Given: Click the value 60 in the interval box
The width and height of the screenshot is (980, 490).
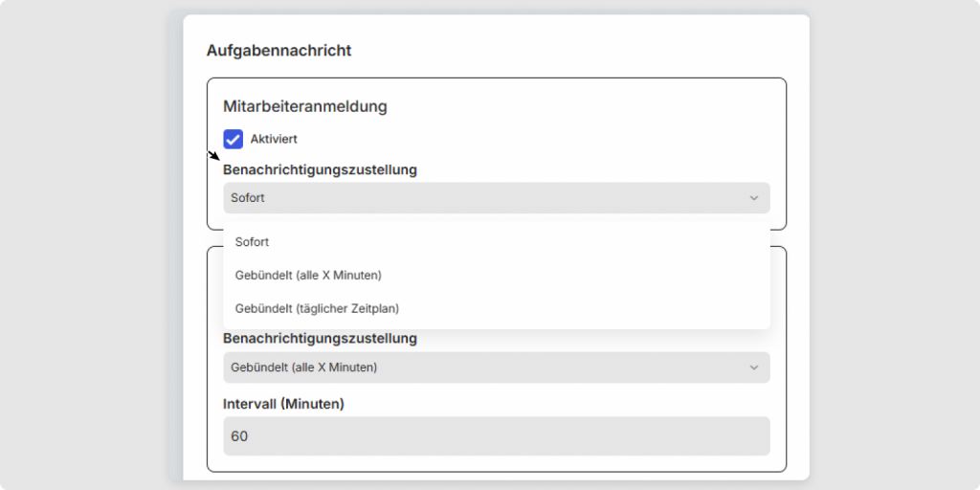Looking at the screenshot, I should coord(239,436).
